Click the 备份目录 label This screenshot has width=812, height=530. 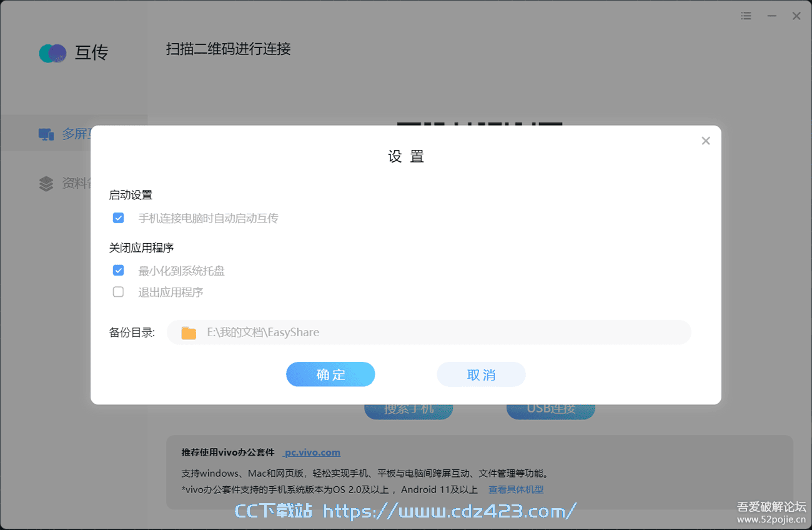pyautogui.click(x=132, y=332)
